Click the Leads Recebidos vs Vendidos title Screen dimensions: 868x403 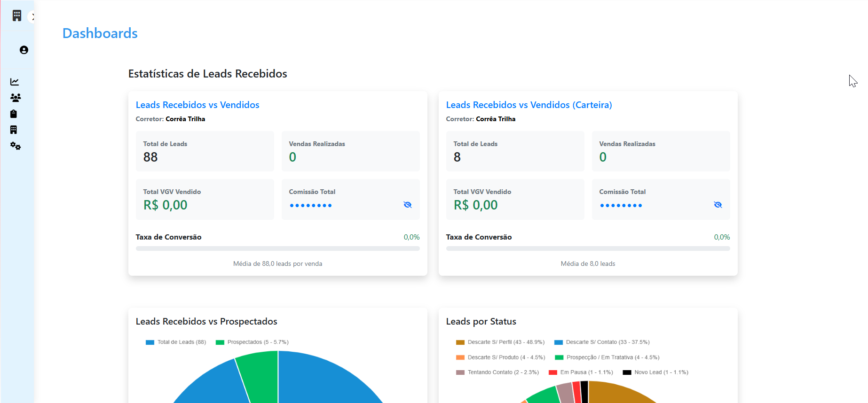(197, 105)
